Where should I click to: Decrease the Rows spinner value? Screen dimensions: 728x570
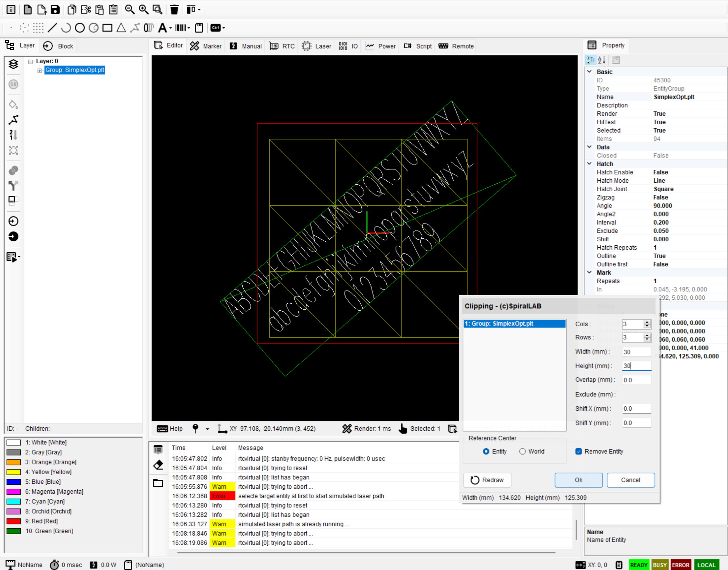point(647,340)
